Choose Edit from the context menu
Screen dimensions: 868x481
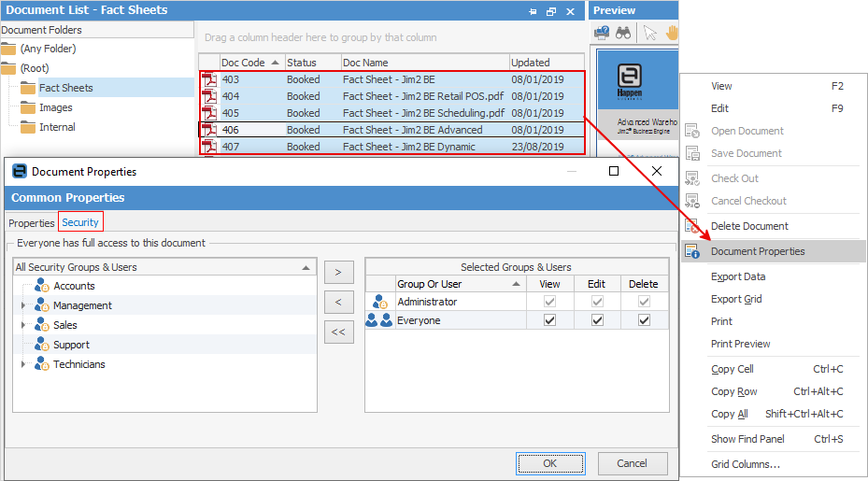tap(719, 108)
